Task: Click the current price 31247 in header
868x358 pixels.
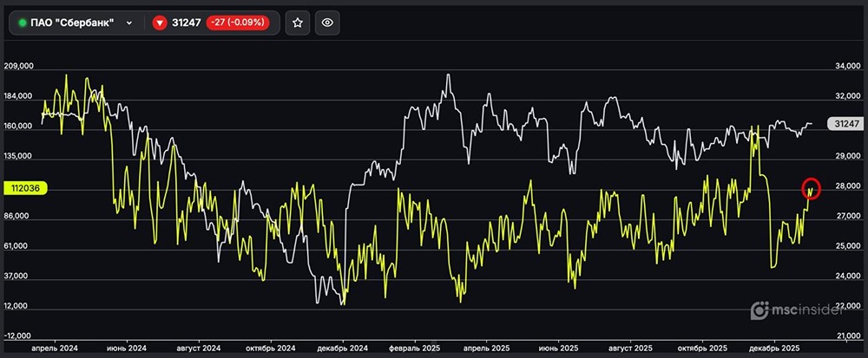Action: pyautogui.click(x=187, y=23)
